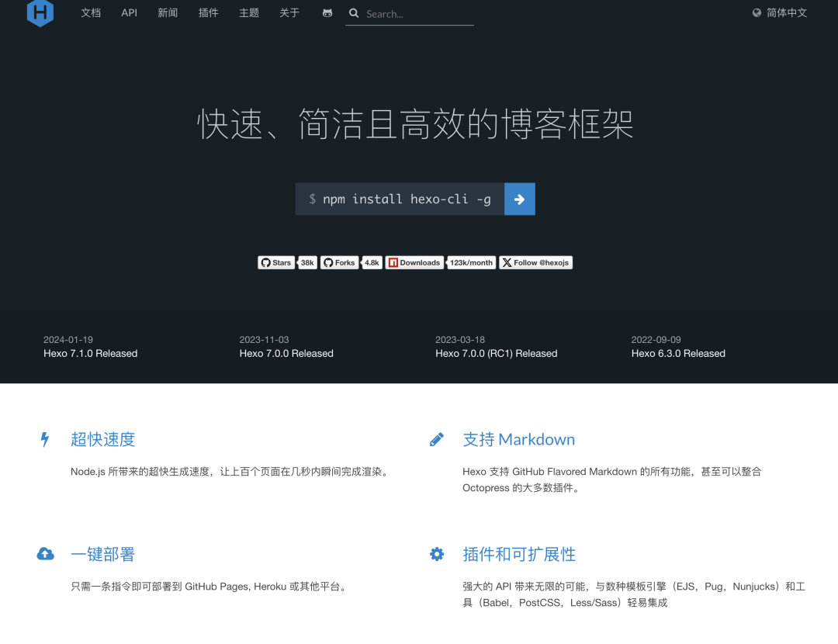Click the date 2022-09-09
Viewport: 838px width, 644px height.
click(x=656, y=340)
